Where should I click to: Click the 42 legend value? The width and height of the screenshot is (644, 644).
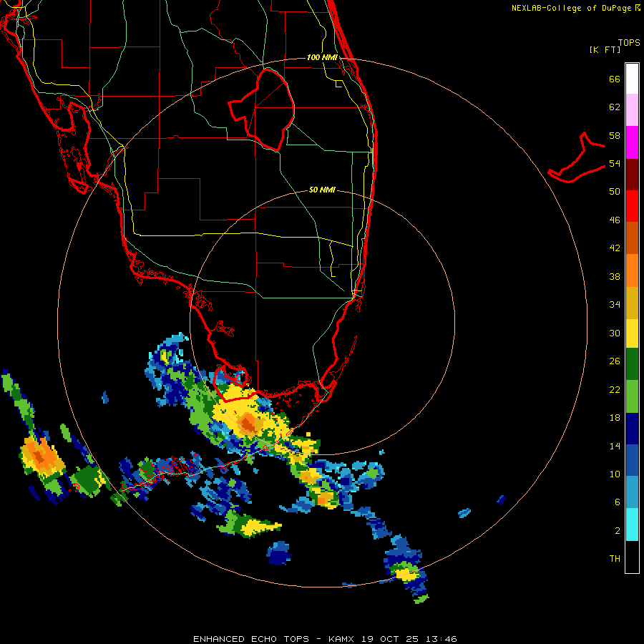pos(615,248)
